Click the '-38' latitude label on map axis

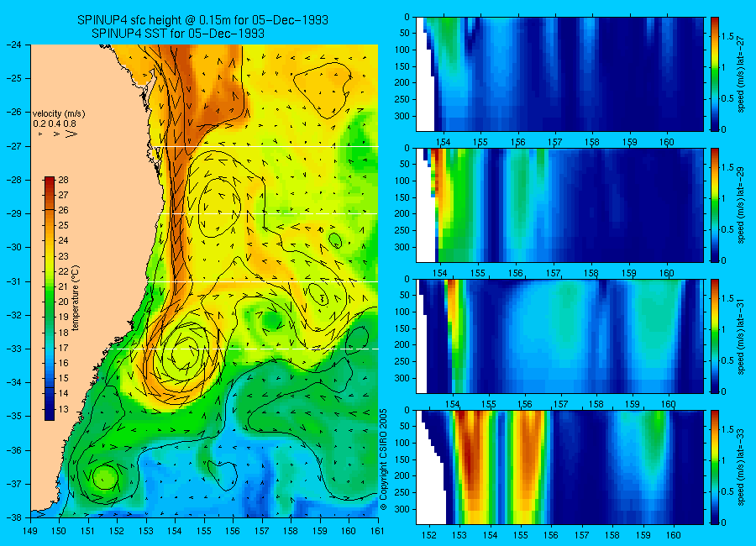pos(13,517)
